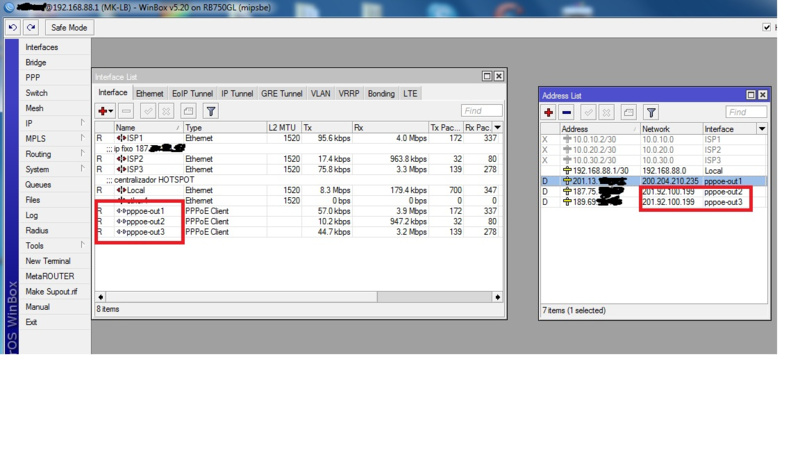The width and height of the screenshot is (800, 450).
Task: Click the Undo arrow icon in toolbar
Action: [13, 28]
